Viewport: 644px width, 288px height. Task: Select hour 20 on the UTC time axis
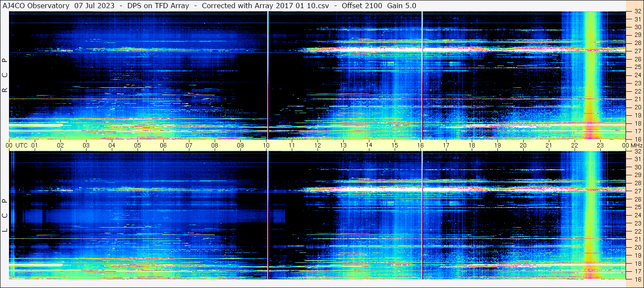(523, 145)
